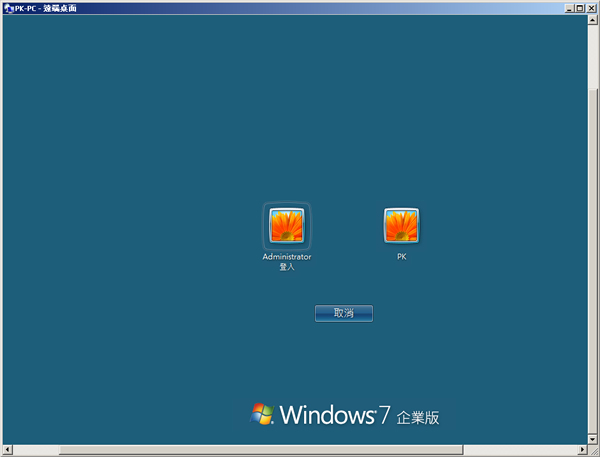Click the 登入 text under Administrator

tap(287, 267)
